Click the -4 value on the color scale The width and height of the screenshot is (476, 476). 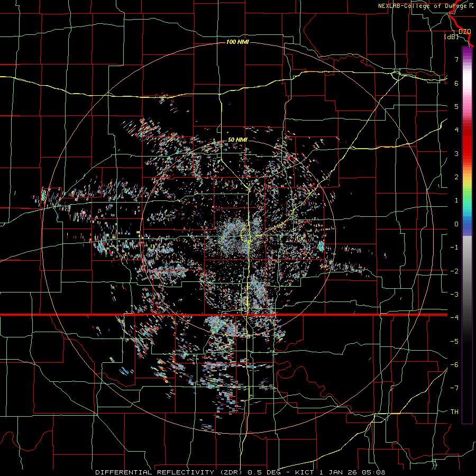pyautogui.click(x=454, y=318)
